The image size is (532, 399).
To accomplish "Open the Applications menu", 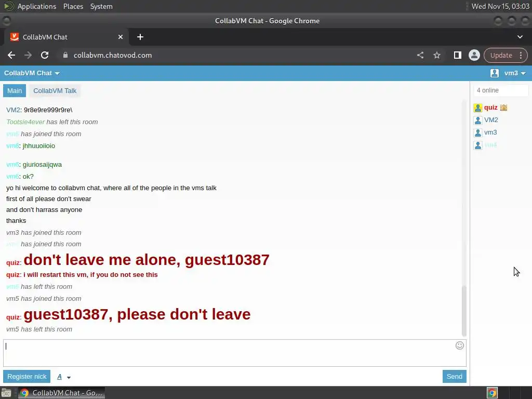I will (37, 6).
